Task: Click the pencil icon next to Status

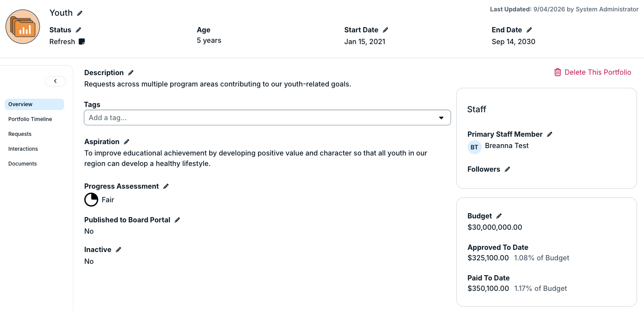Action: coord(78,30)
